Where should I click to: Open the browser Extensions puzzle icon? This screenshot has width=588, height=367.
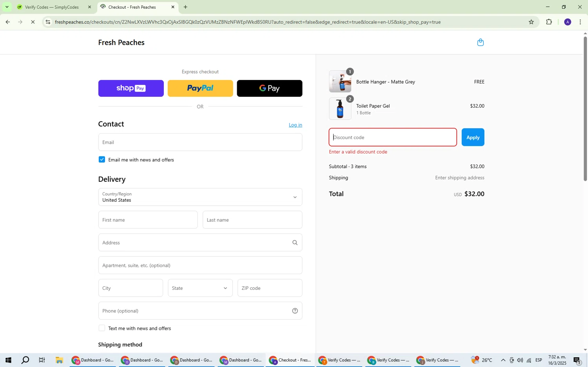pyautogui.click(x=549, y=22)
